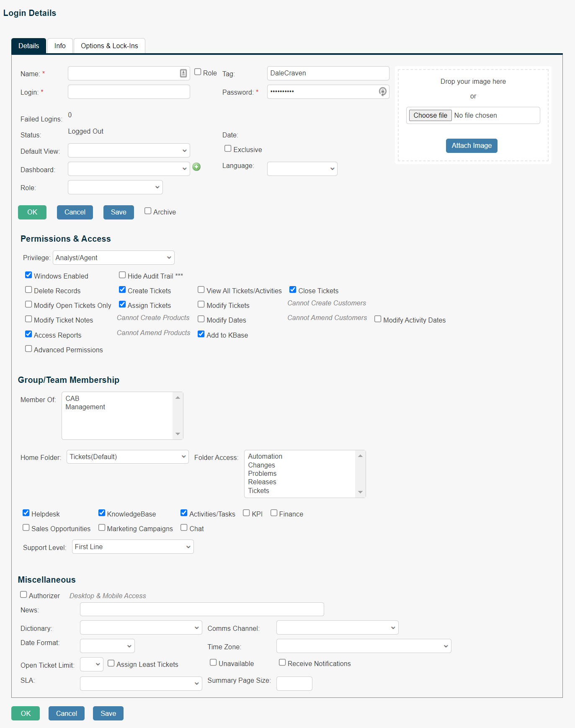
Task: Click the password generator icon in Password field
Action: click(x=382, y=91)
